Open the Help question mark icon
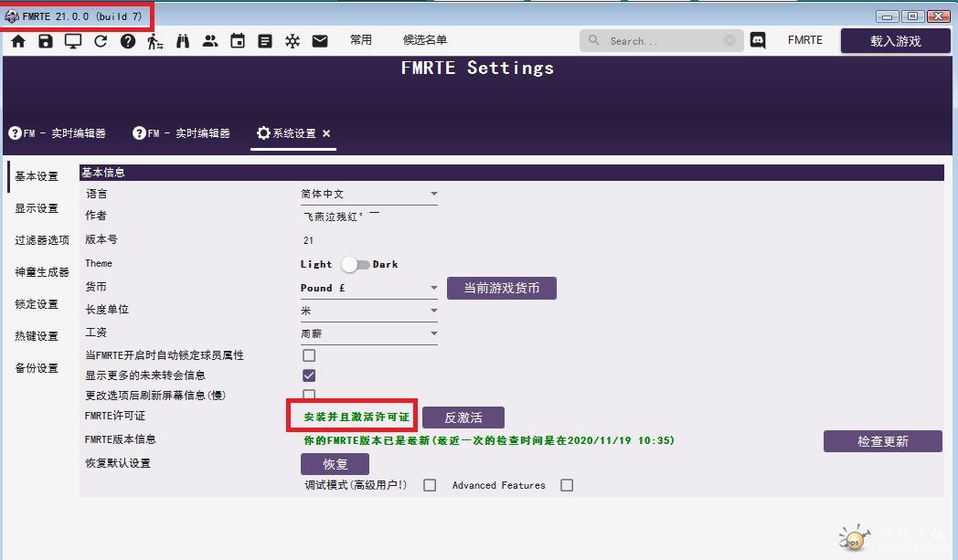Screen dimensions: 958x560 128,41
